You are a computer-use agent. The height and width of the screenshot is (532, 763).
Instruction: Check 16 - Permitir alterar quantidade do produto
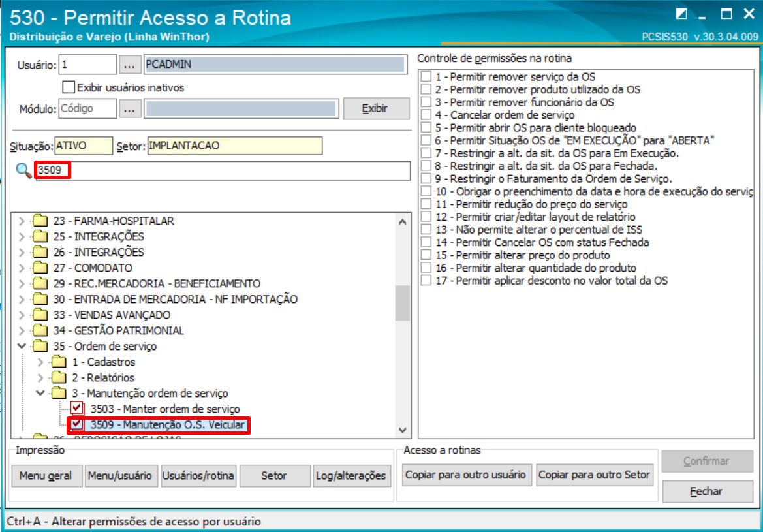coord(426,268)
